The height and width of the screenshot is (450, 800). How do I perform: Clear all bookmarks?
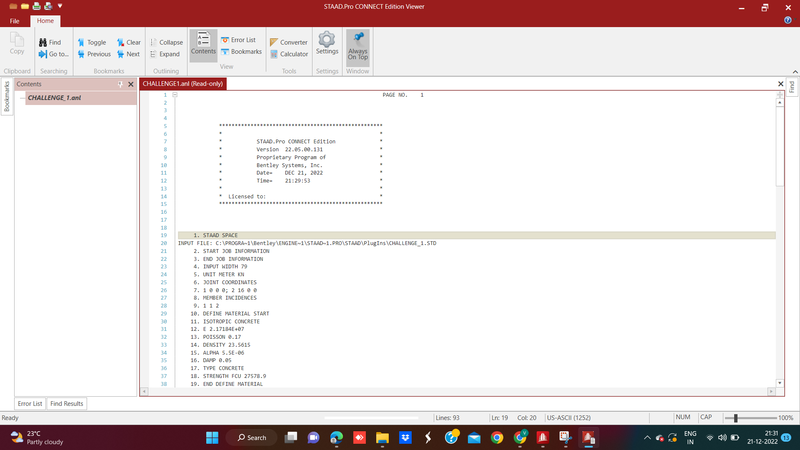coord(129,42)
